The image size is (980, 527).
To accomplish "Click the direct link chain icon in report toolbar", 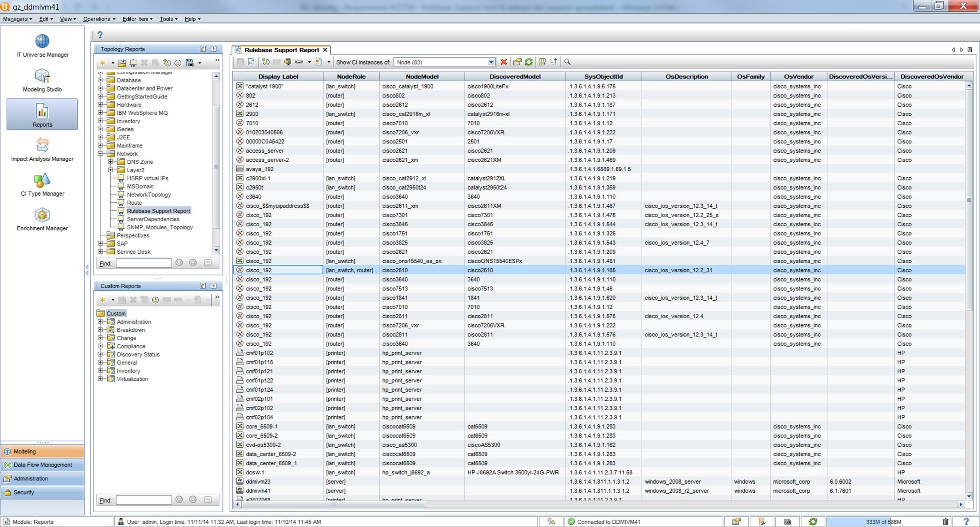I will (299, 62).
